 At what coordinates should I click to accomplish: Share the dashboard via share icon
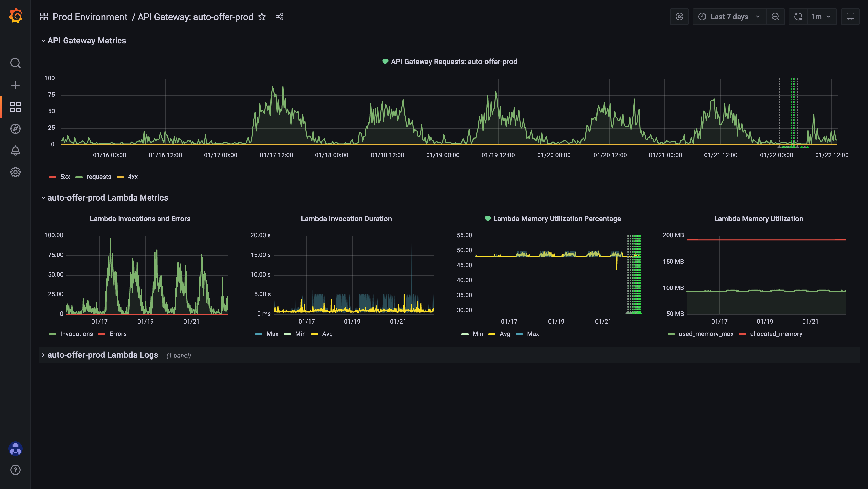coord(279,17)
